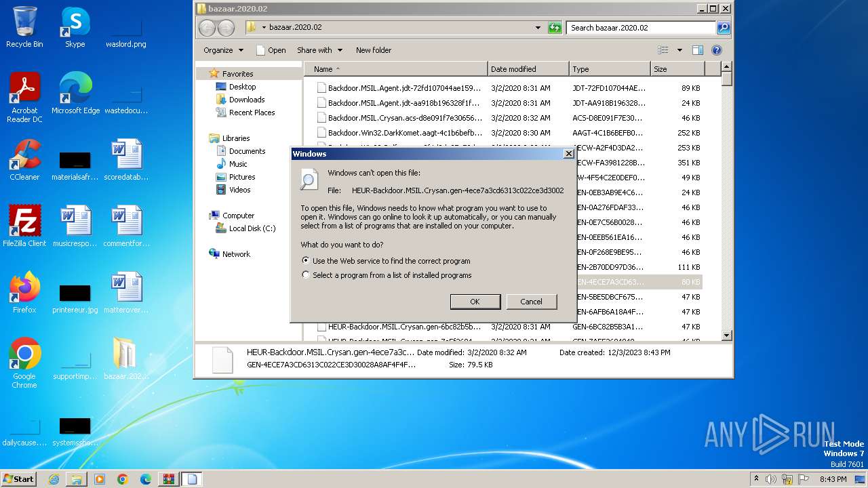Screen dimensions: 868x488
Task: Click Chrome icon in taskbar
Action: point(123,479)
